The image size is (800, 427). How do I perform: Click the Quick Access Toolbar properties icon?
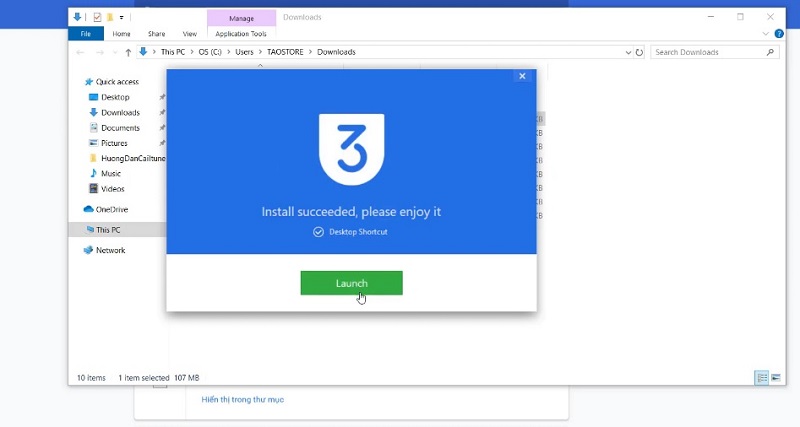click(x=97, y=17)
